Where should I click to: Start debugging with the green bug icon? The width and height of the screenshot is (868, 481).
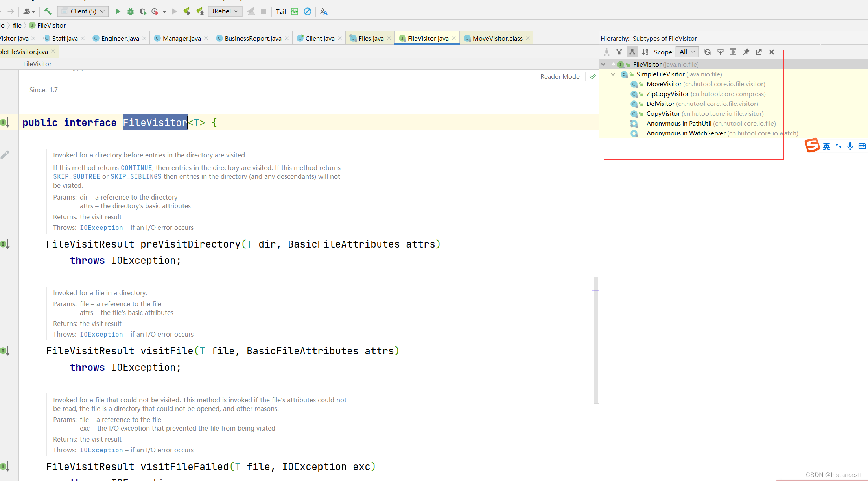click(x=131, y=11)
